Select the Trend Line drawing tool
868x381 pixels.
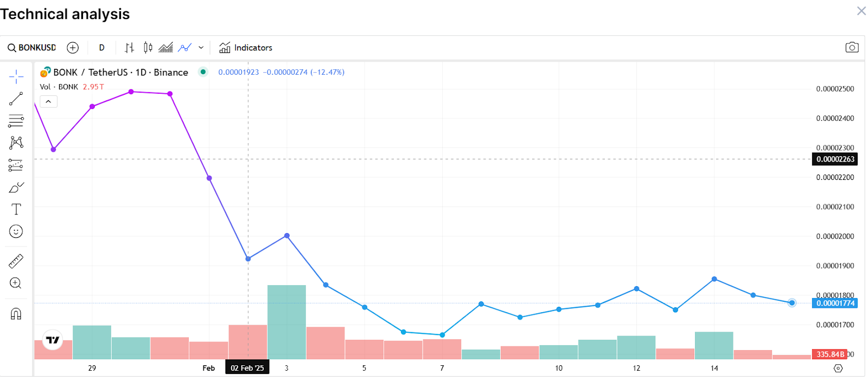[x=16, y=99]
